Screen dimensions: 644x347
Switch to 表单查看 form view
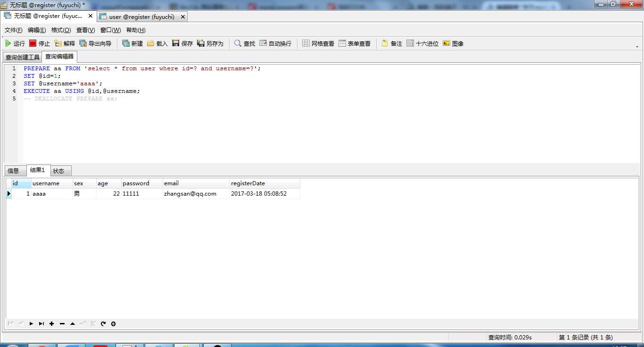pyautogui.click(x=355, y=43)
